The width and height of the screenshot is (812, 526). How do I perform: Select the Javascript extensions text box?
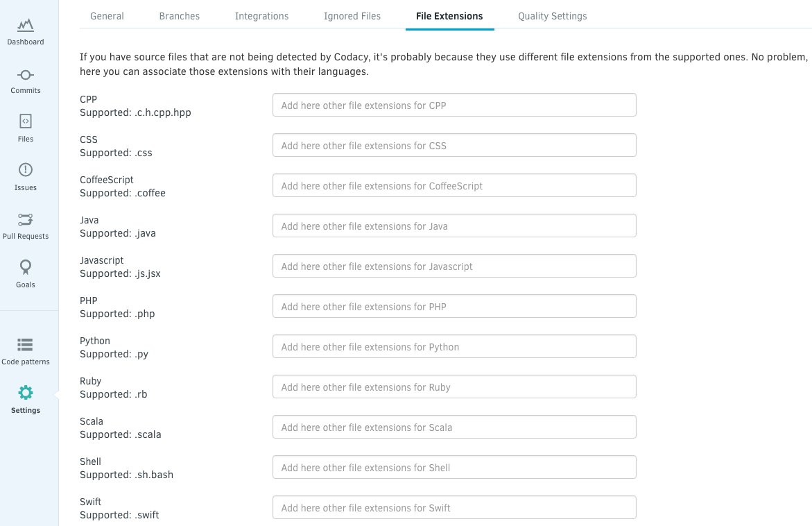(454, 266)
